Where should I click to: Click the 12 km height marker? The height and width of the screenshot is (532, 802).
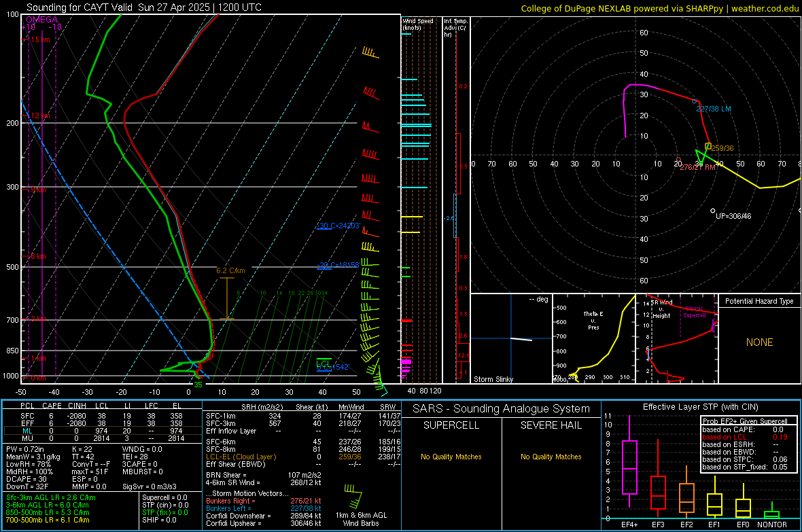click(39, 116)
